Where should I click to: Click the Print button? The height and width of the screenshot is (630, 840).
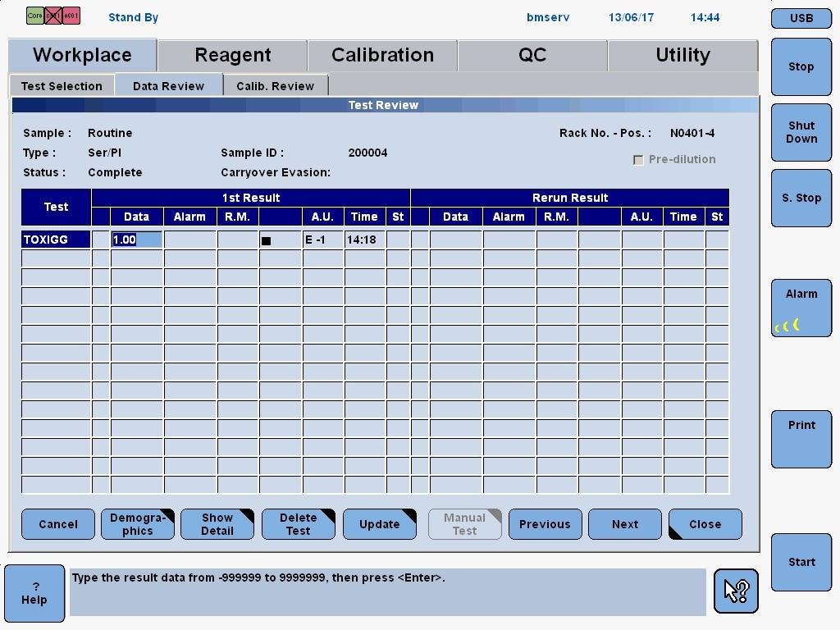pyautogui.click(x=801, y=440)
